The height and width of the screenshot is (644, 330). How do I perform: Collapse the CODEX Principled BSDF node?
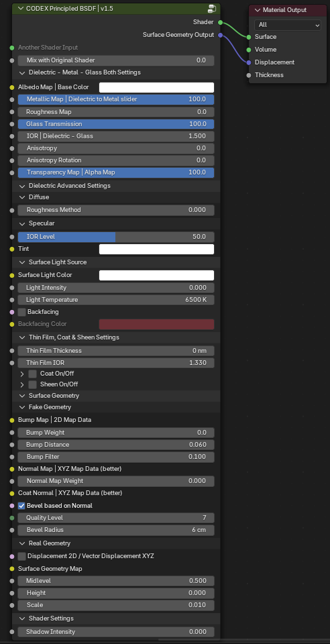pyautogui.click(x=19, y=9)
